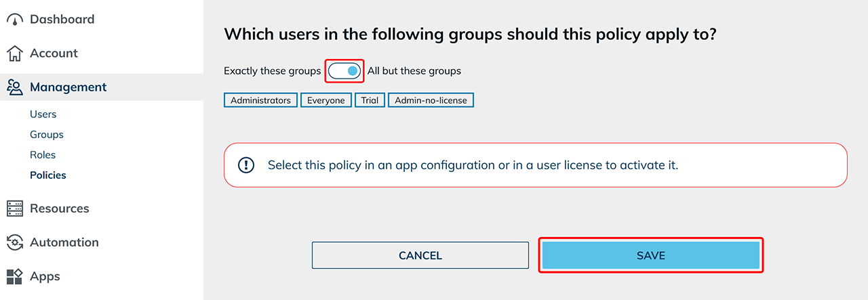The width and height of the screenshot is (868, 300).
Task: Click the Resources server icon
Action: tap(14, 209)
